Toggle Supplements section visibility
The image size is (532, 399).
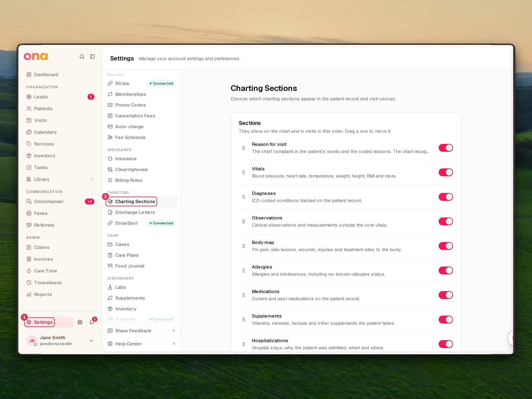[x=446, y=320]
